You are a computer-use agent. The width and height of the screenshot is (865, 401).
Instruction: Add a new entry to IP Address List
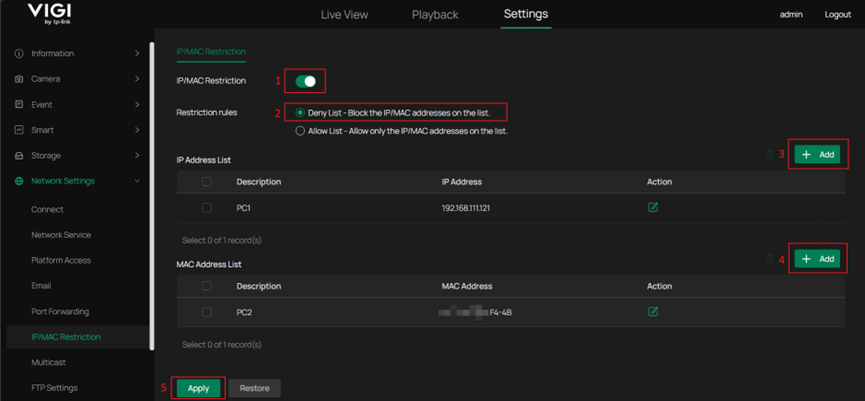(x=817, y=155)
